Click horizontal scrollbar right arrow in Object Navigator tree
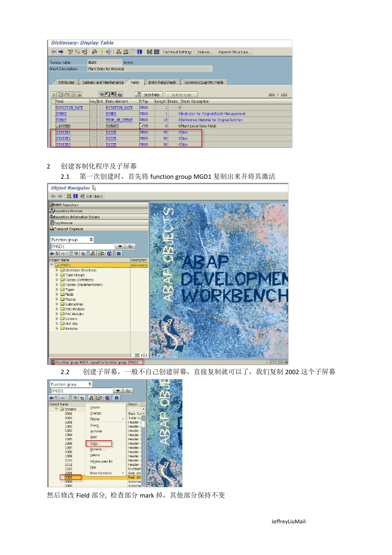 (146, 355)
